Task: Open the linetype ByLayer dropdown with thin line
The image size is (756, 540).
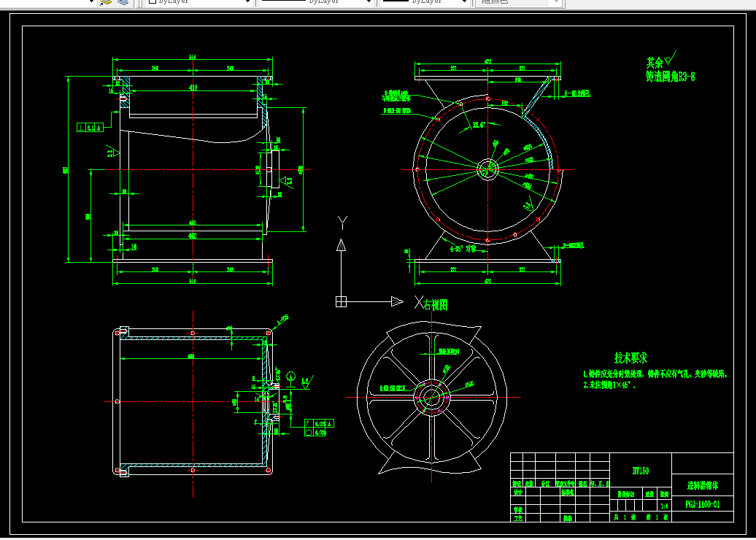Action: pos(316,2)
